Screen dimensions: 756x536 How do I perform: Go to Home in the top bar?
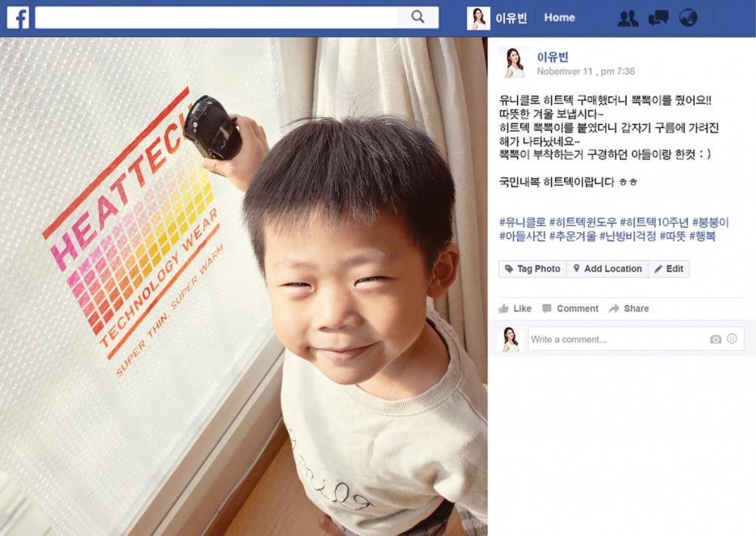(559, 18)
